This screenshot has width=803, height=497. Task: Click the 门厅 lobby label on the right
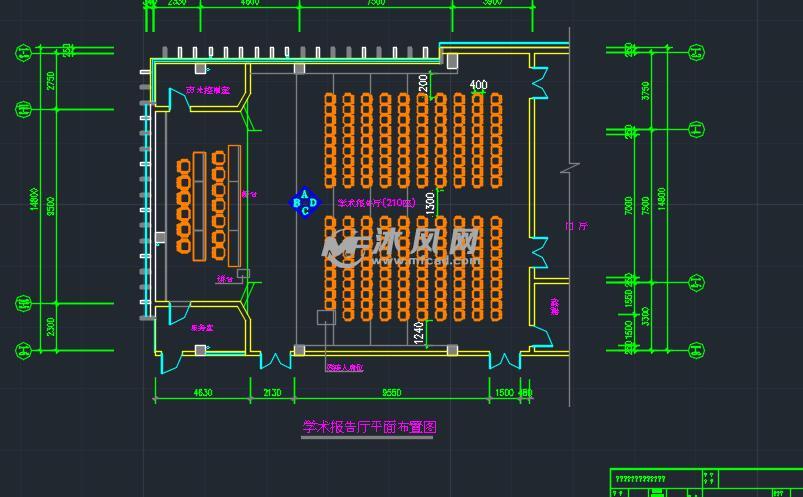(576, 226)
